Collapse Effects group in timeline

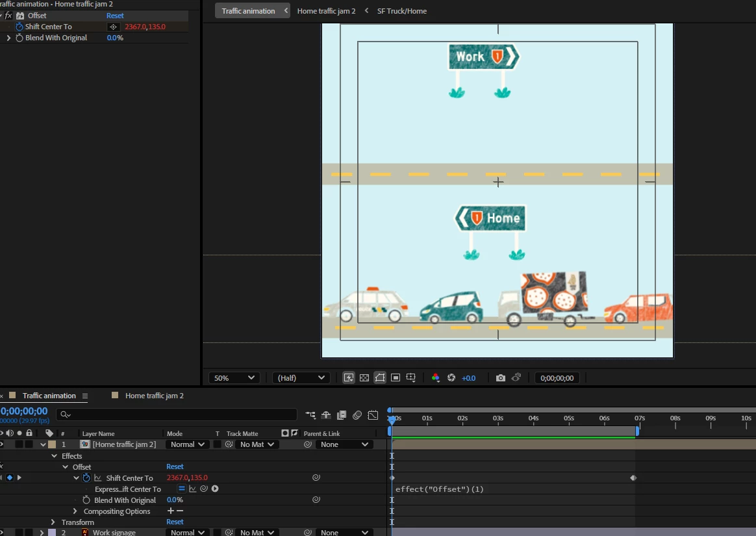[54, 456]
